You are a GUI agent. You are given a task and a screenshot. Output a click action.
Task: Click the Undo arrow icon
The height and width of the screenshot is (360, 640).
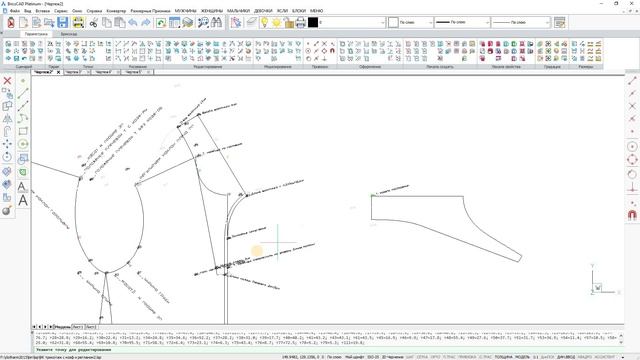[133, 22]
